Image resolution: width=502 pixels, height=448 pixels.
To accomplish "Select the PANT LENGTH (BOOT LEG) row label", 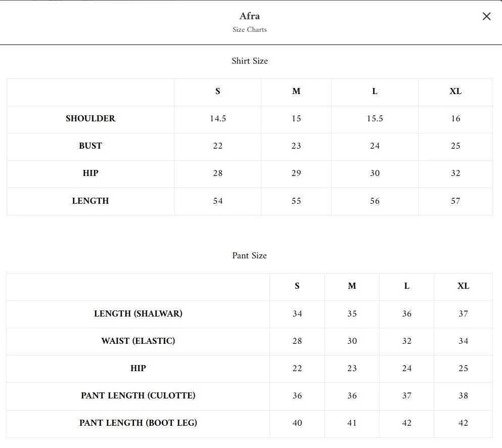I will 138,423.
